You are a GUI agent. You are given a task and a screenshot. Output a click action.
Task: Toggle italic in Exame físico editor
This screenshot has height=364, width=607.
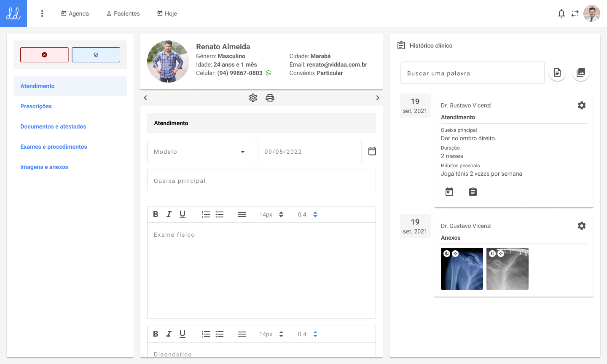pos(169,214)
